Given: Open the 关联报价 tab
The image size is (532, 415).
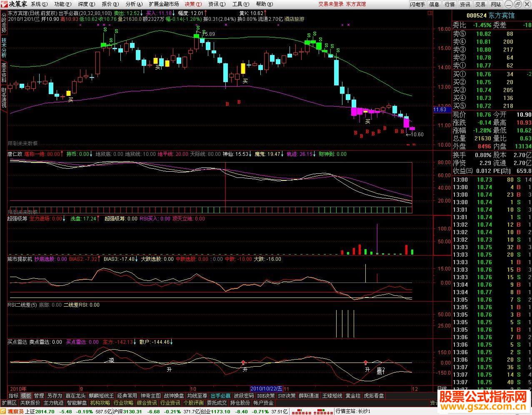Looking at the screenshot, I should [x=30, y=403].
